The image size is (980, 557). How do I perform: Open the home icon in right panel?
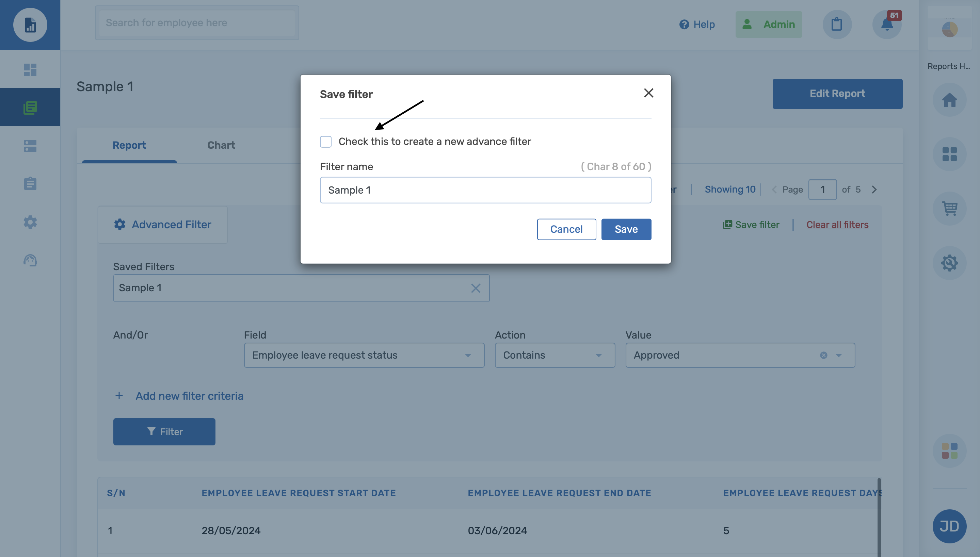click(949, 100)
